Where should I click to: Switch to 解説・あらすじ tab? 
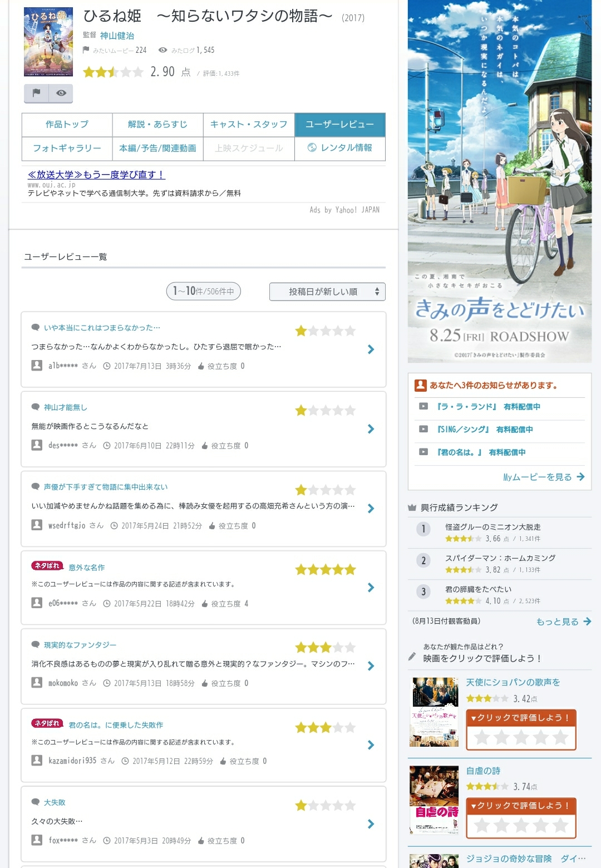[x=158, y=125]
